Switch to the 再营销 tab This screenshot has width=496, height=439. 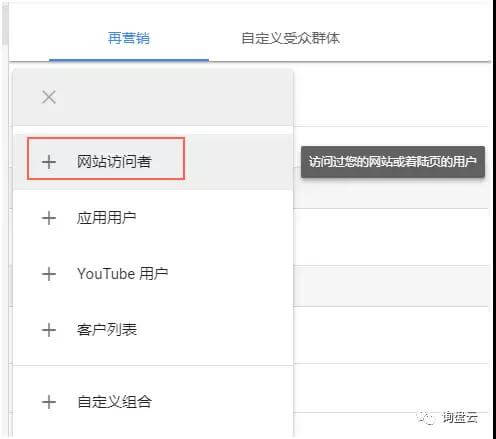(129, 38)
